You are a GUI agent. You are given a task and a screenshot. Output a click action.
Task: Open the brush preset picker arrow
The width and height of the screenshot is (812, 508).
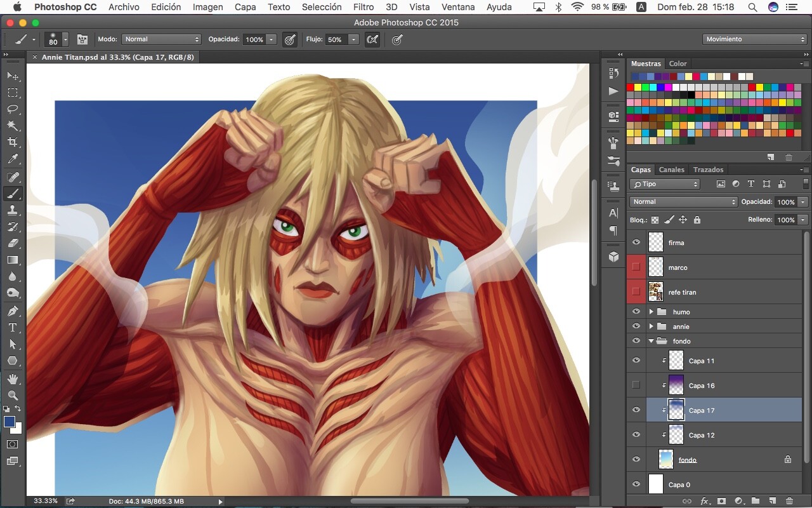[x=65, y=39]
